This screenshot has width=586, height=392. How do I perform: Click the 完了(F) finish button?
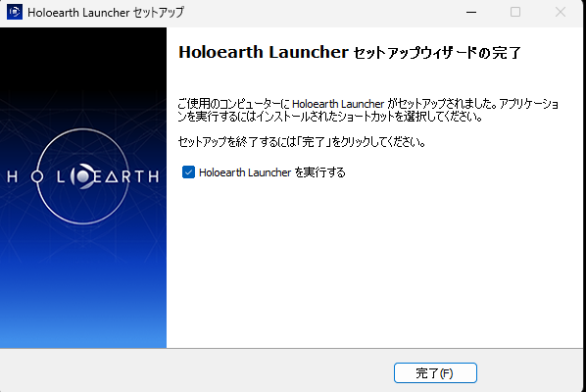435,372
